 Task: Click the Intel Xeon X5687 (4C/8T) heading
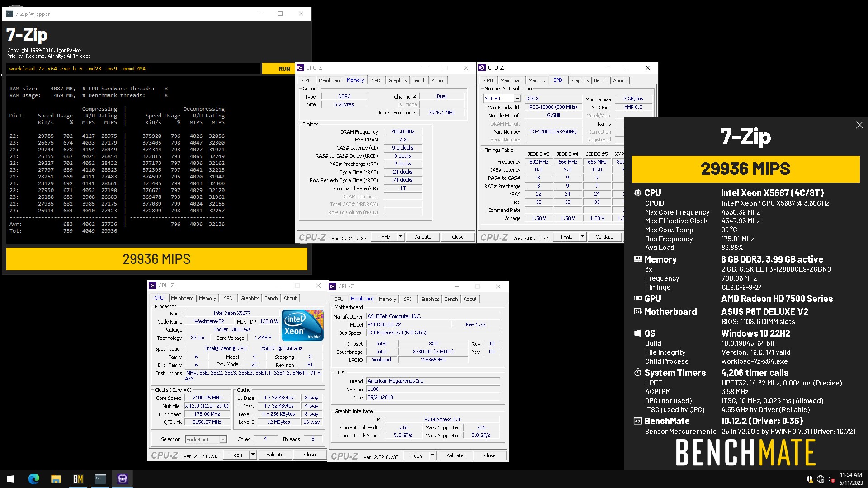pos(772,193)
